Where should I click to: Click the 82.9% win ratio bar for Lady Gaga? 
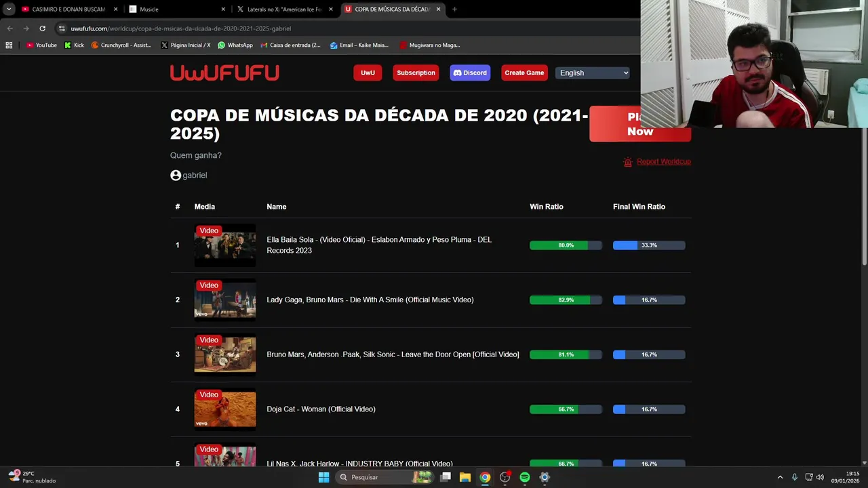tap(566, 300)
